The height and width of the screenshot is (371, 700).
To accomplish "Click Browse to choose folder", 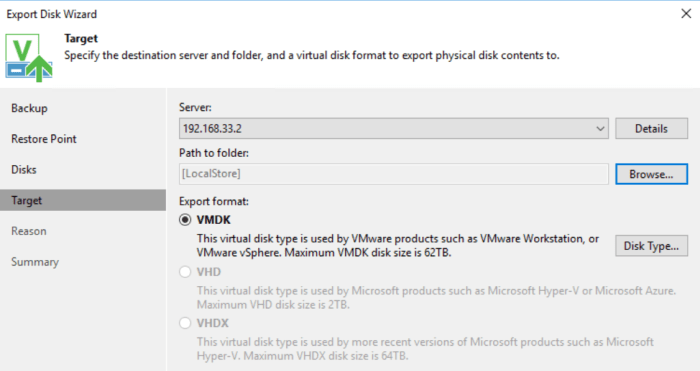I will tap(651, 174).
